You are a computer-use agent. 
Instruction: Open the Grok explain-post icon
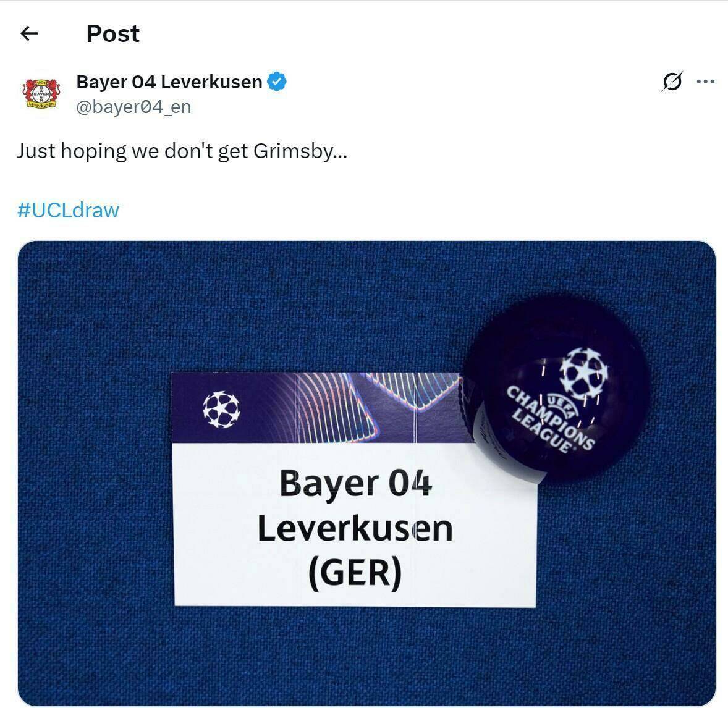672,82
